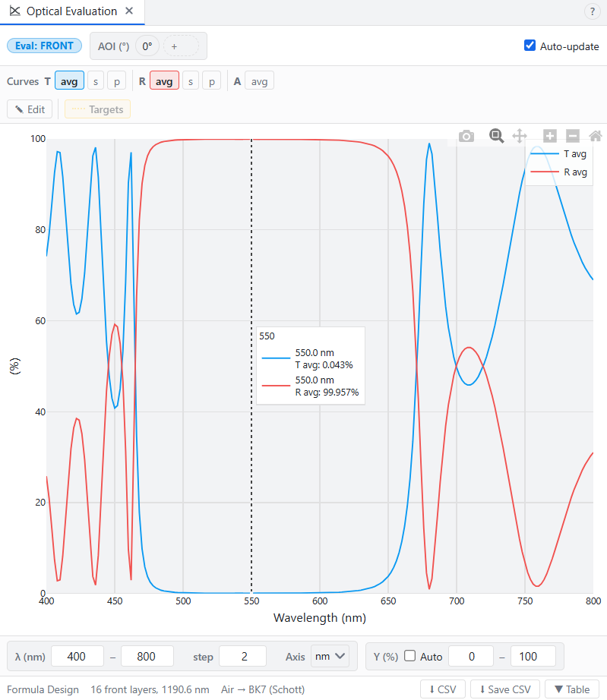The height and width of the screenshot is (700, 607).
Task: Enable the Y axis Auto checkbox
Action: [410, 656]
